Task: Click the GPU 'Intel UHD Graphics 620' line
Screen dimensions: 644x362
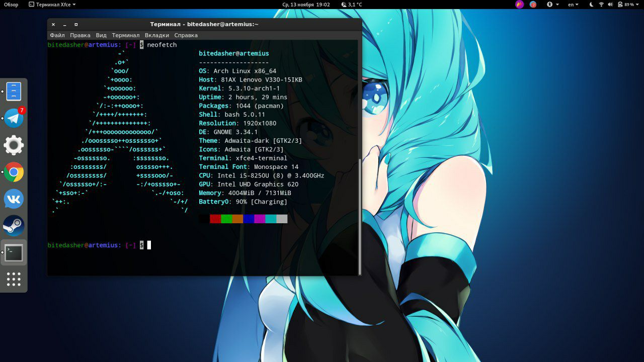Action: [249, 184]
